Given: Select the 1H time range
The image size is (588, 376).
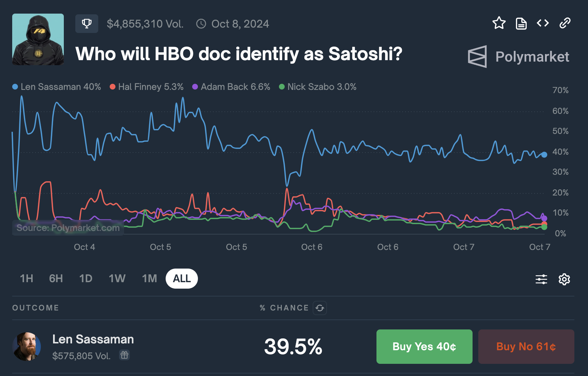Looking at the screenshot, I should pos(27,279).
